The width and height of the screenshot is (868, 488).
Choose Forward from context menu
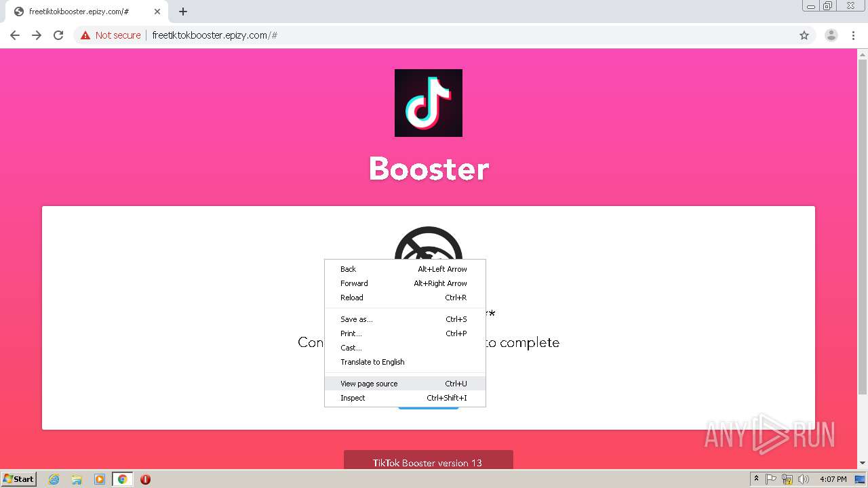[x=405, y=283]
